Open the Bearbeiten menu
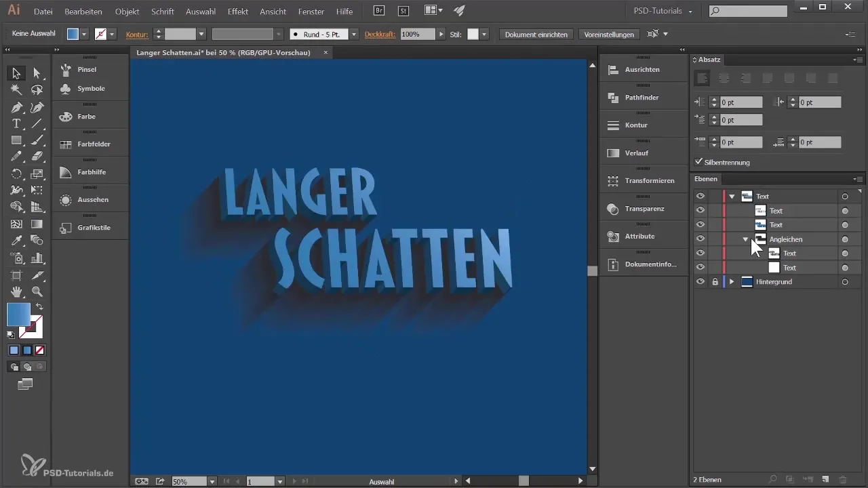The height and width of the screenshot is (488, 868). click(83, 12)
